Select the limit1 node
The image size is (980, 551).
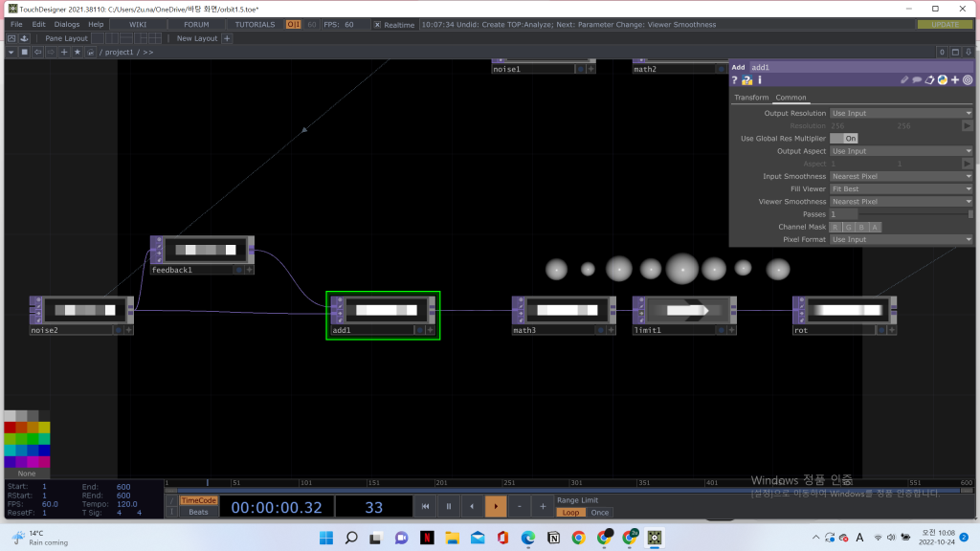pyautogui.click(x=684, y=316)
